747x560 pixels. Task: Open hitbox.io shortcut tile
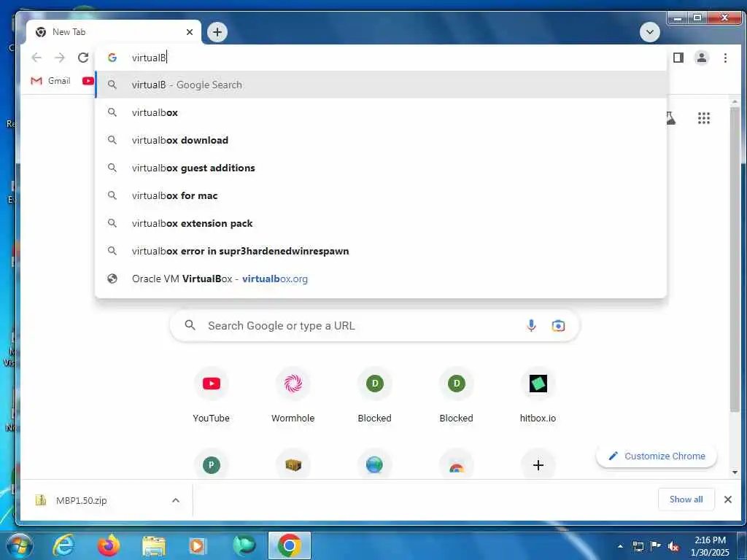click(x=538, y=395)
